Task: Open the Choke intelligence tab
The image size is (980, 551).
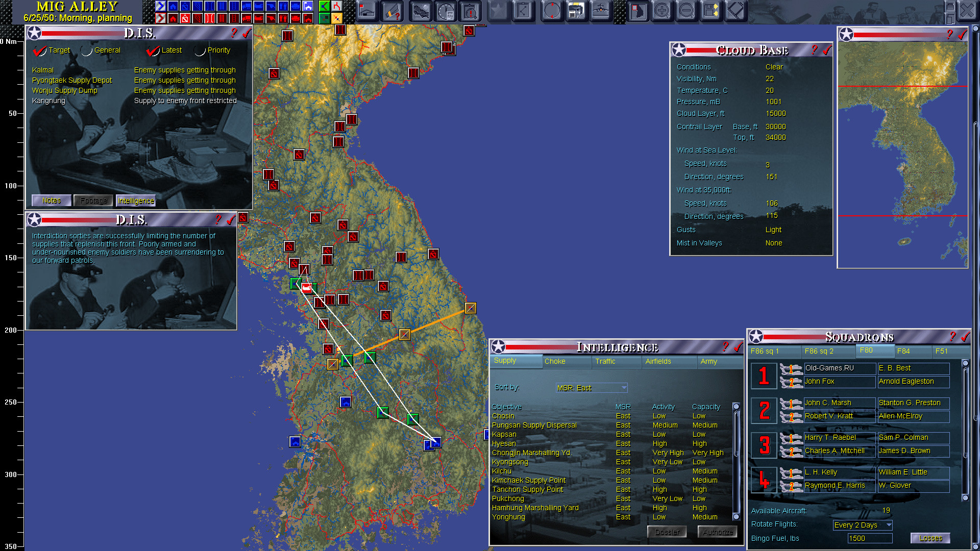Action: tap(555, 361)
